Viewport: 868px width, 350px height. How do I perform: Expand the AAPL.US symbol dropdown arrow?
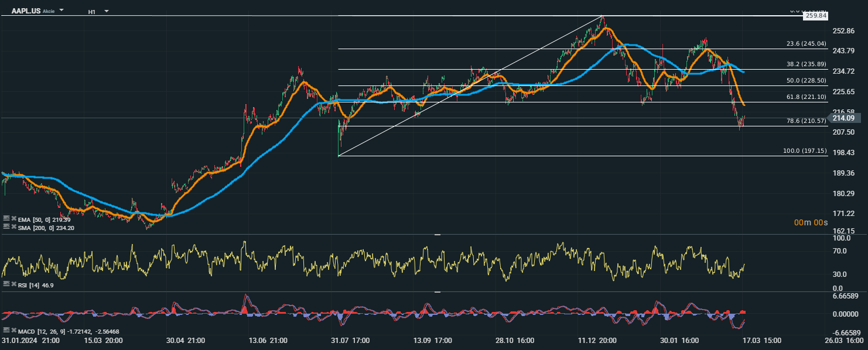point(62,11)
